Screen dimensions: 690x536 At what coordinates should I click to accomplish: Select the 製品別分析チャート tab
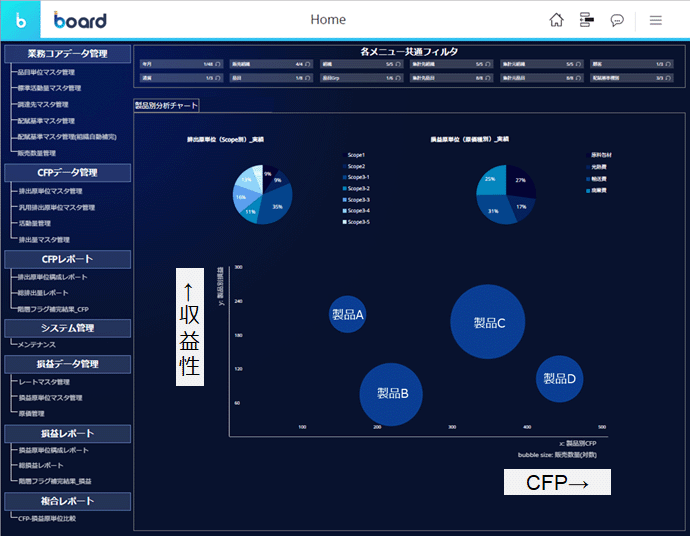point(167,105)
